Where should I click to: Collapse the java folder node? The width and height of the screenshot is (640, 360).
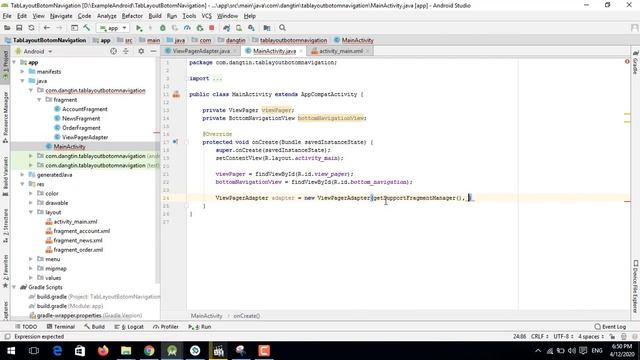tap(22, 81)
